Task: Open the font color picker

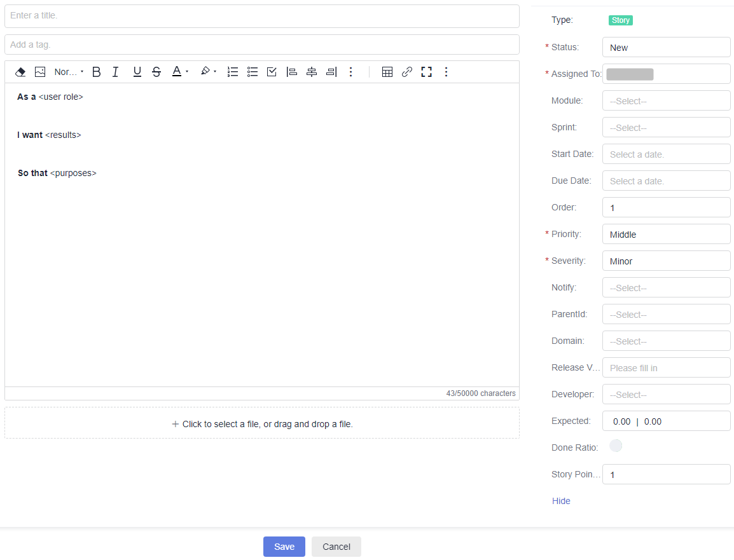Action: point(180,72)
